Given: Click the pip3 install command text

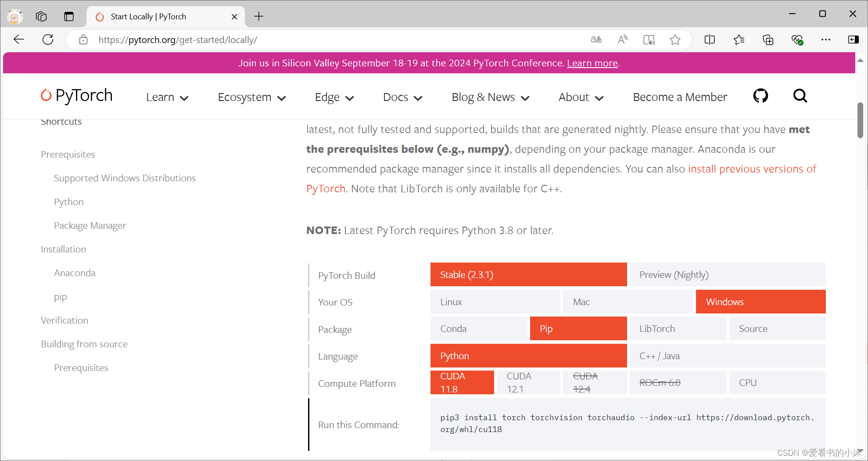Looking at the screenshot, I should tap(628, 423).
